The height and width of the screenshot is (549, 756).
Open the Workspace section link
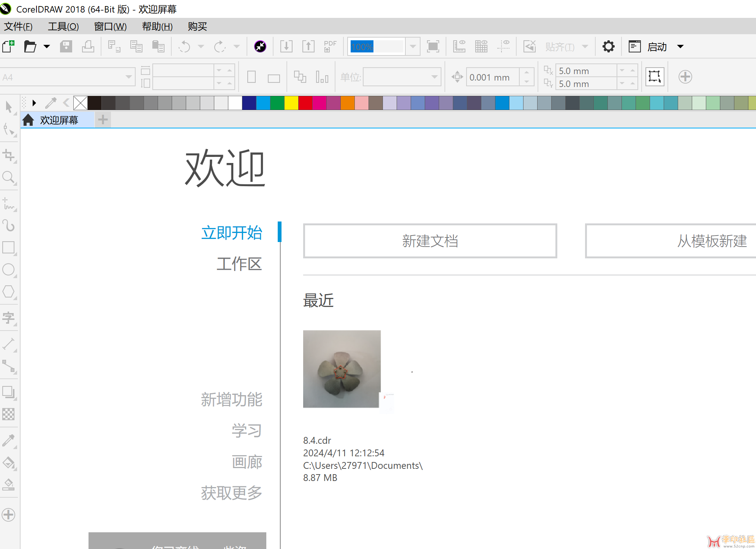[239, 264]
